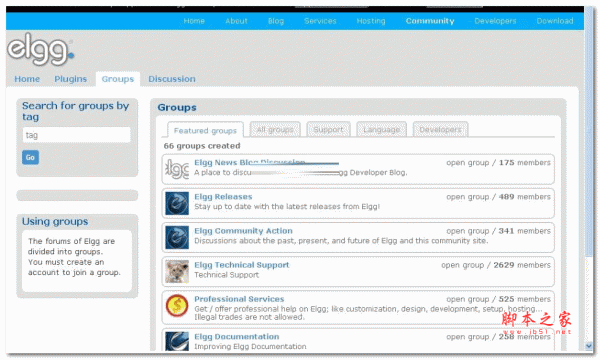Open the Elgg Releases group link
Image resolution: width=600 pixels, height=360 pixels.
[x=223, y=197]
